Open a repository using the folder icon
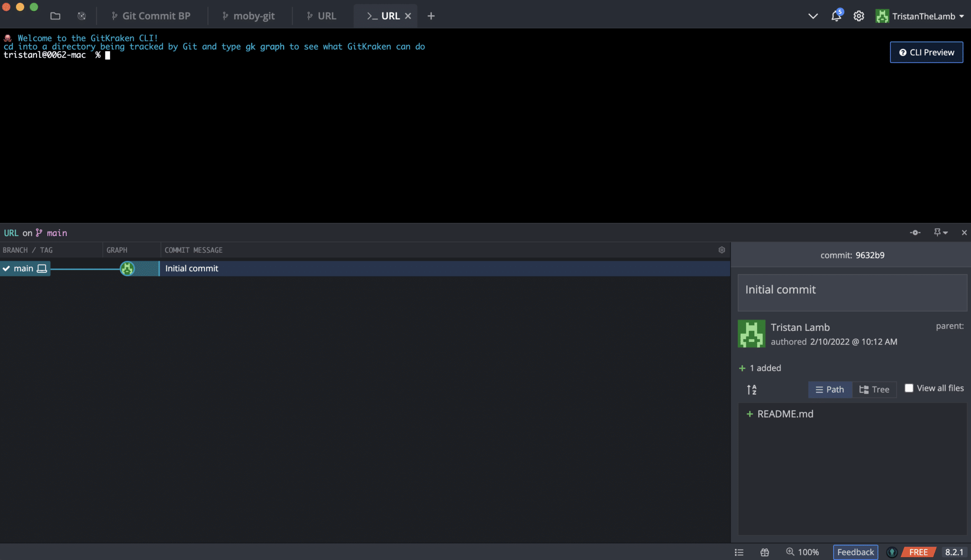This screenshot has width=971, height=560. [x=55, y=16]
